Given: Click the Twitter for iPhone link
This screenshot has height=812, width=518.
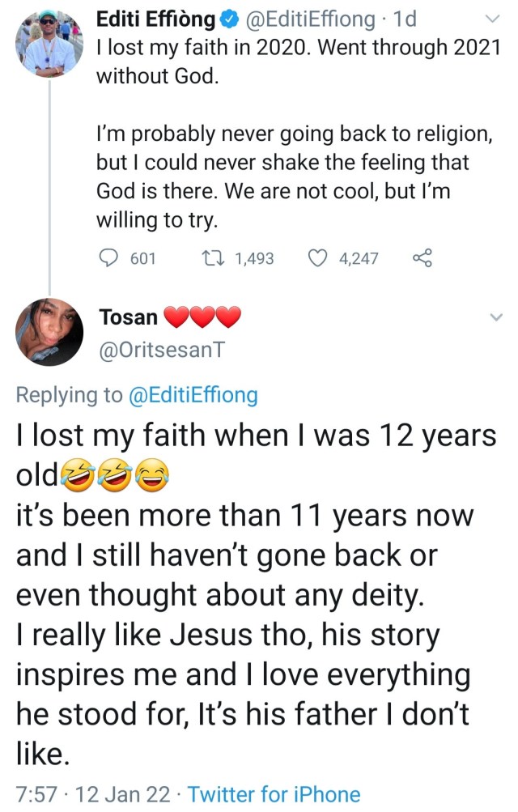Looking at the screenshot, I should (x=274, y=793).
